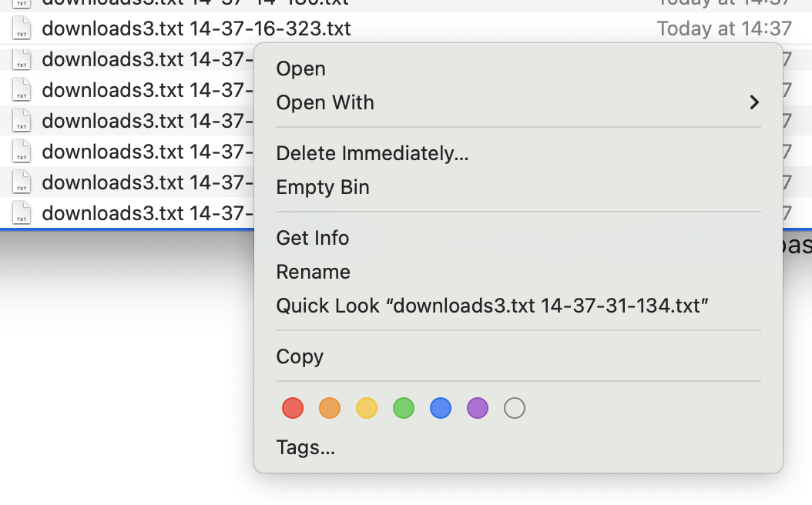Choose the green tag dot
Screen dimensions: 812x505
coord(404,408)
